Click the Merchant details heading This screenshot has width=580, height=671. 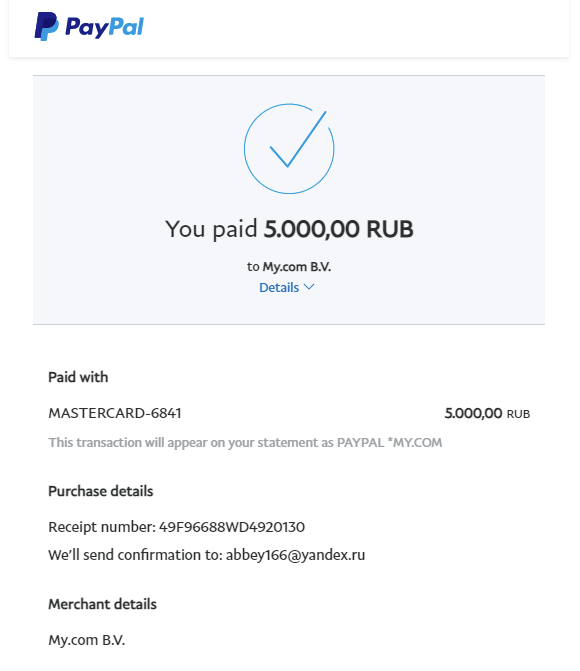tap(102, 604)
